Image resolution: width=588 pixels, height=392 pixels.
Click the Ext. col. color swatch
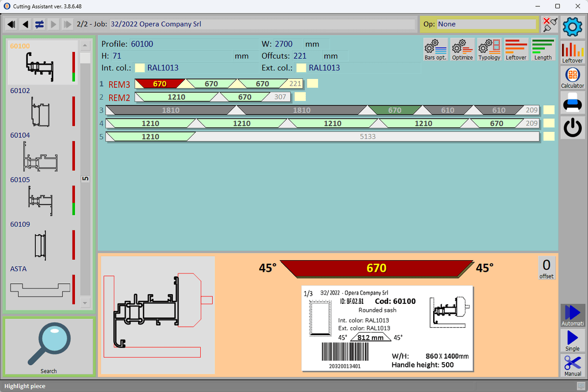(301, 68)
